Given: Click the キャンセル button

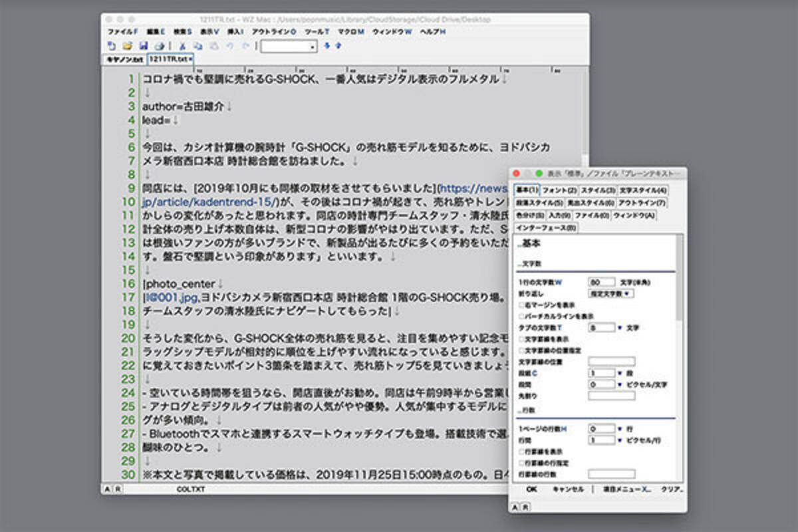Looking at the screenshot, I should [x=568, y=489].
